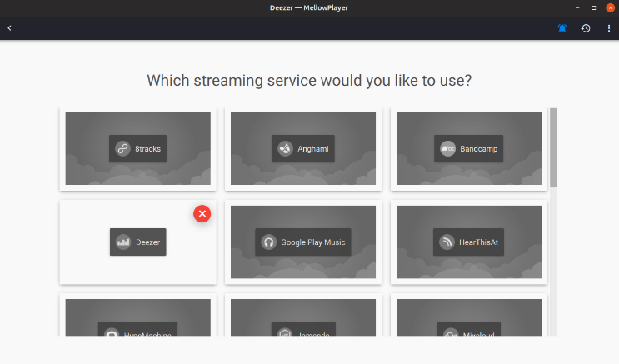Click the Google Play Music headphones icon

(268, 242)
